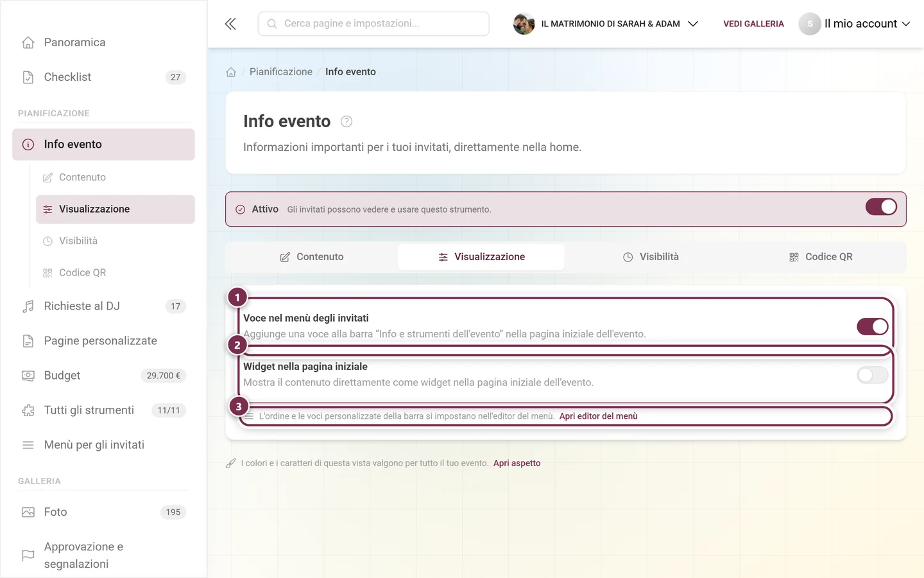Click the Checklist document icon
The width and height of the screenshot is (924, 578).
click(28, 77)
